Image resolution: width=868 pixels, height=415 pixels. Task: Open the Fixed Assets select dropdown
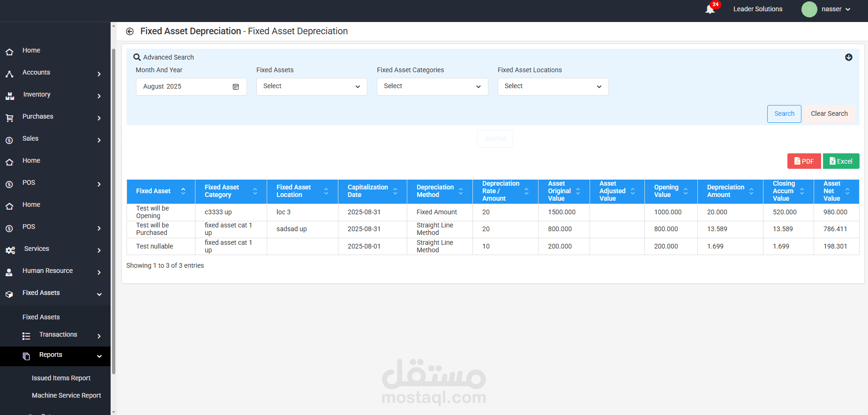(312, 87)
